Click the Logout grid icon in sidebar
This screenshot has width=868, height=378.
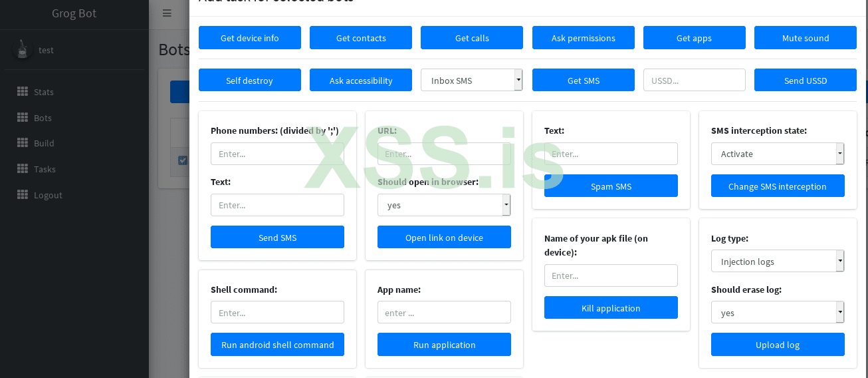tap(23, 195)
